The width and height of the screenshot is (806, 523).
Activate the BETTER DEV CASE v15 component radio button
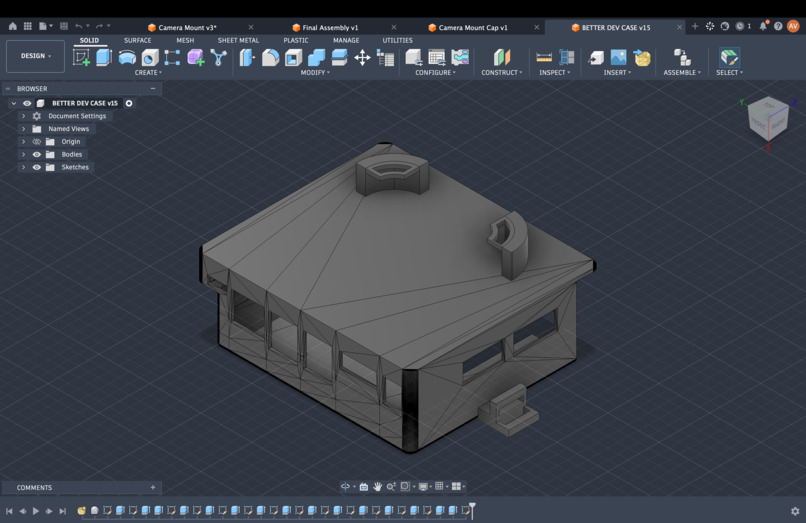point(129,103)
